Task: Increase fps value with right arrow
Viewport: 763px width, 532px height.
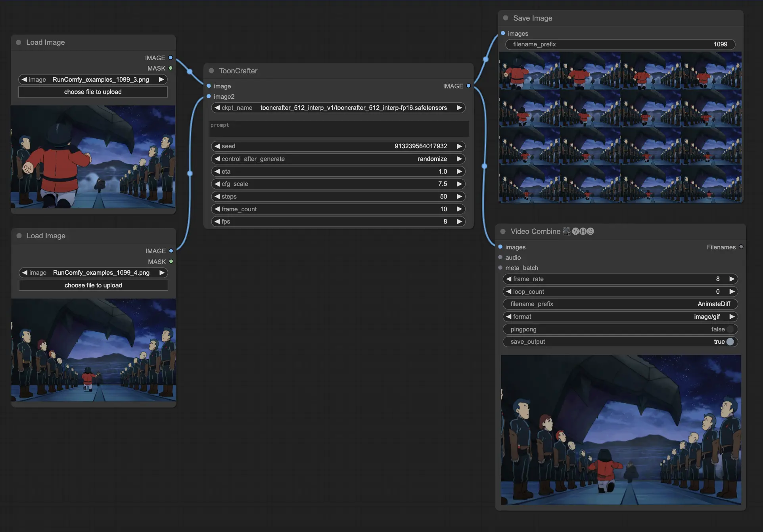Action: [459, 222]
